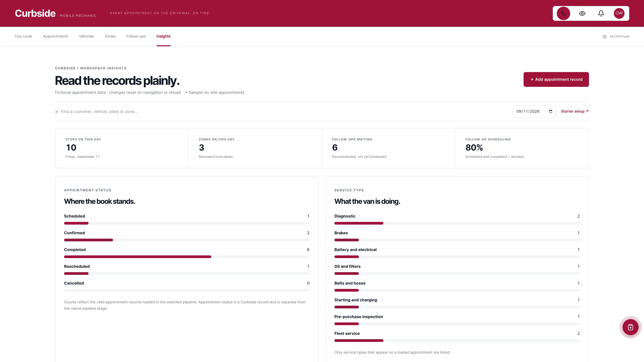Focus the customer, vehicle, plate search field
This screenshot has height=362, width=644.
click(282, 112)
